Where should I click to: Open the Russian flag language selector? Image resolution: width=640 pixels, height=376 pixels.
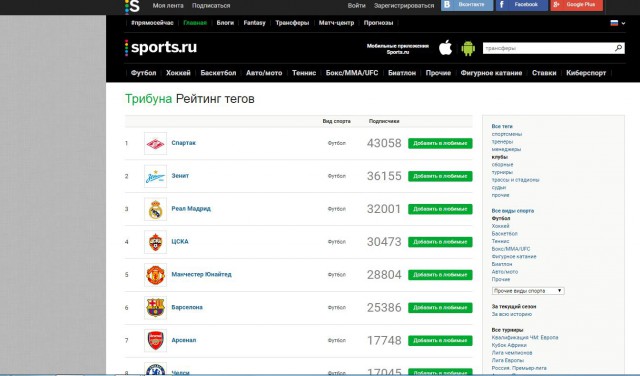coord(618,23)
